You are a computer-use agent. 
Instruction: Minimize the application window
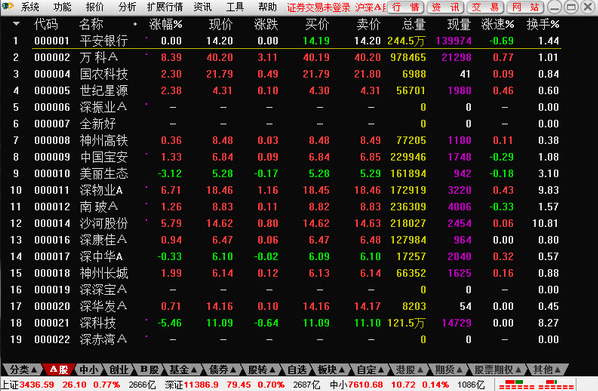coord(554,7)
